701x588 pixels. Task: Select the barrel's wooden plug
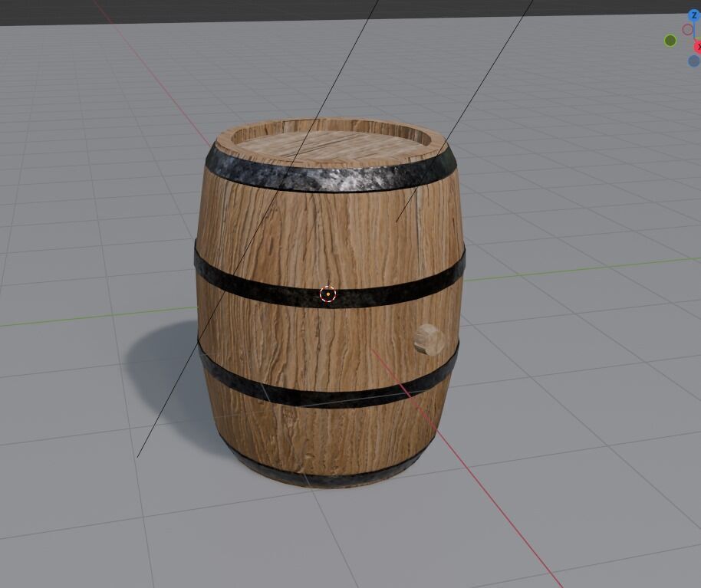[x=429, y=340]
